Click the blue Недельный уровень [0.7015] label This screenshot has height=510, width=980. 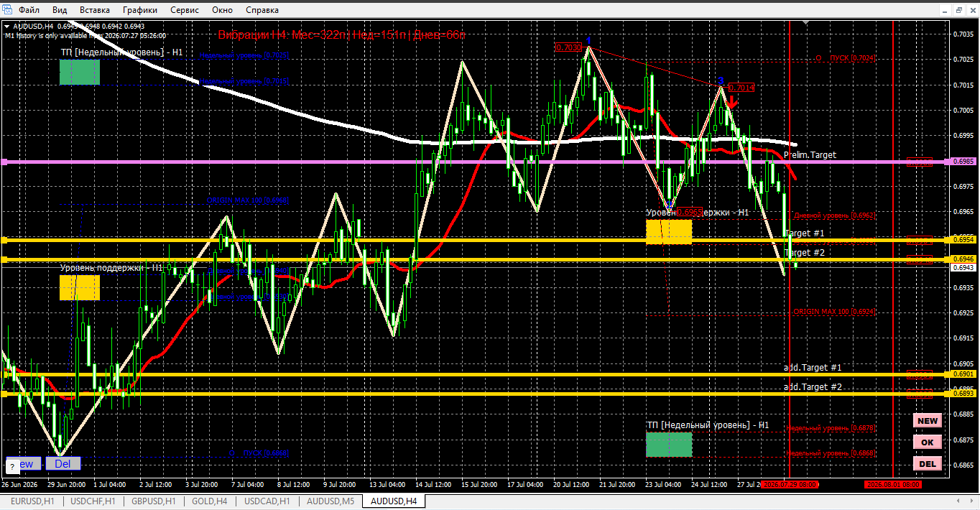(x=244, y=82)
